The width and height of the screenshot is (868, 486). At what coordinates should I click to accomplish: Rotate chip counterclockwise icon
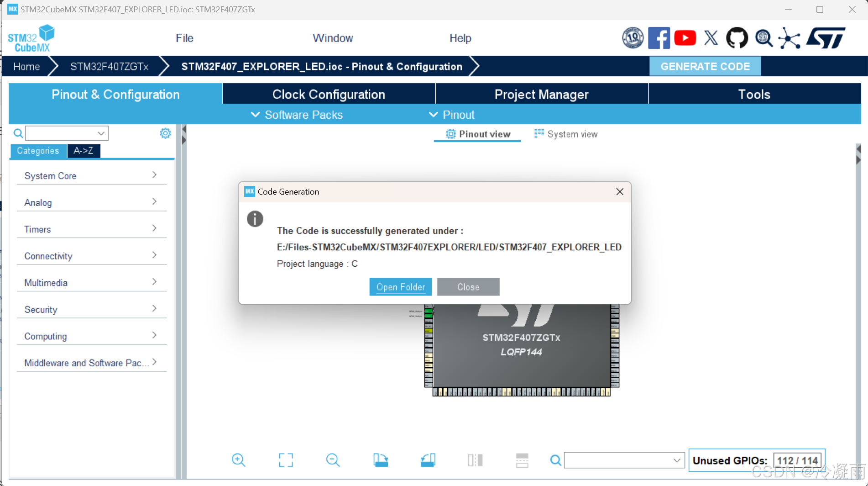pos(428,460)
